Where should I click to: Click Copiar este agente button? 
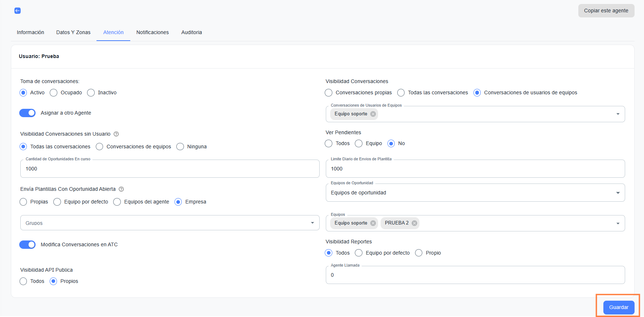click(606, 11)
